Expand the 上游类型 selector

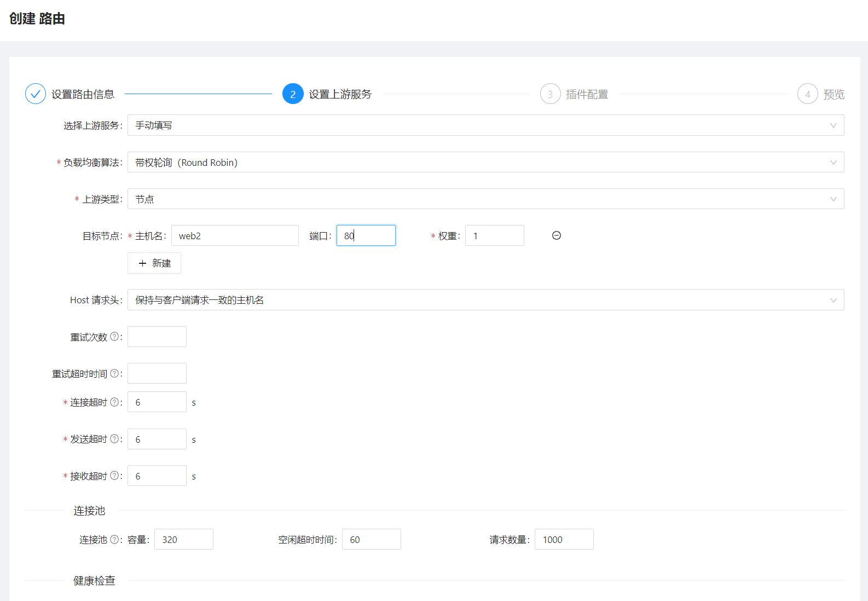tap(486, 199)
